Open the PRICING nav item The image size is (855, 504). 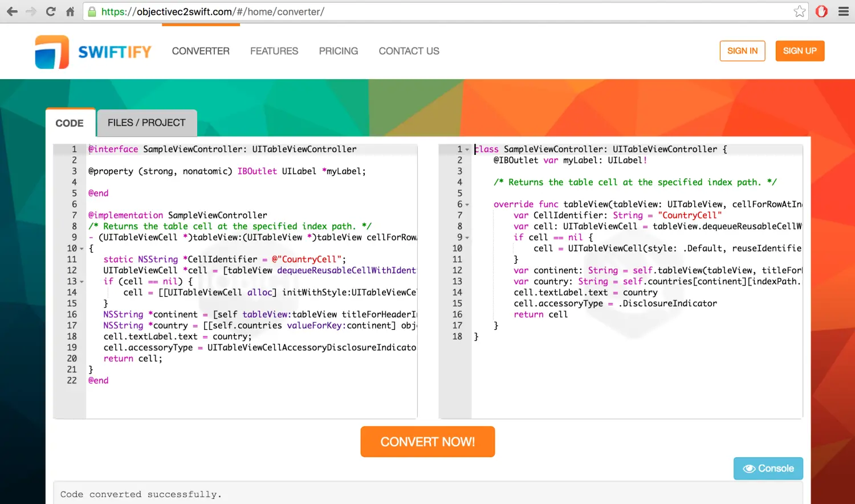click(339, 51)
